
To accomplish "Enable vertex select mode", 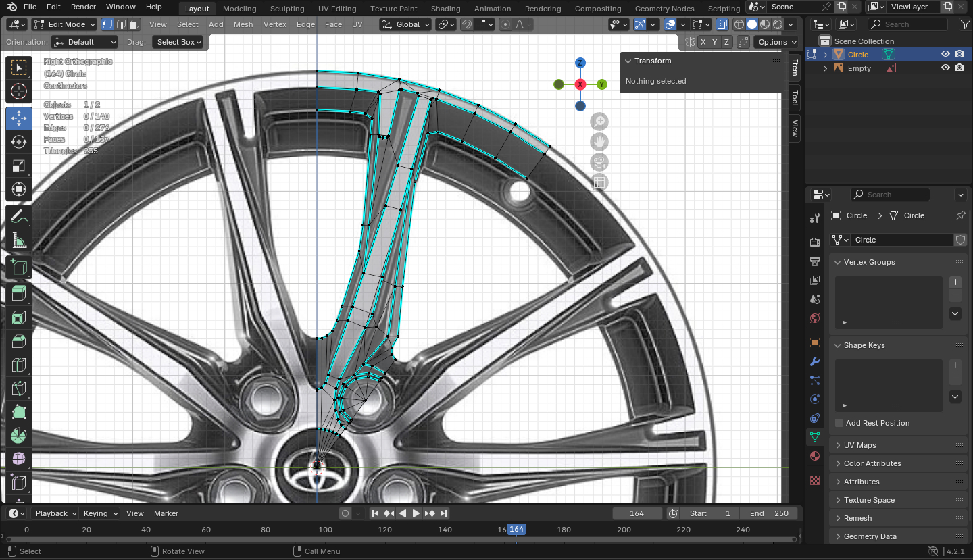I will pos(107,24).
